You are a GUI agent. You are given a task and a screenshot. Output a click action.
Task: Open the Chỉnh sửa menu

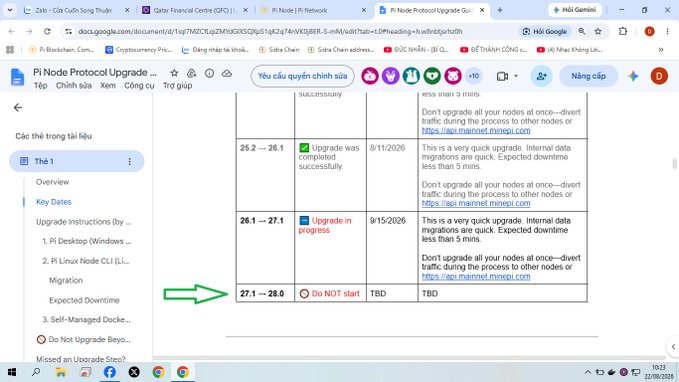pos(74,86)
